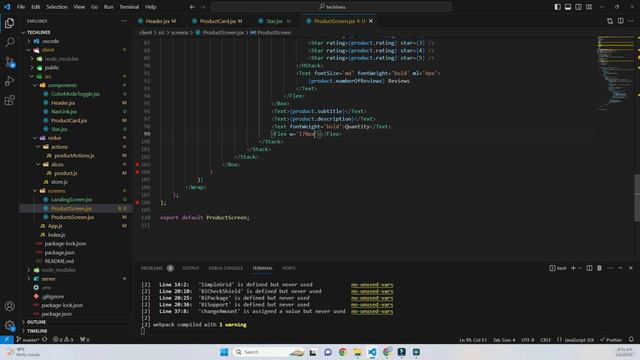Image resolution: width=640 pixels, height=360 pixels.
Task: Switch to the Header.jsx tab
Action: (160, 21)
